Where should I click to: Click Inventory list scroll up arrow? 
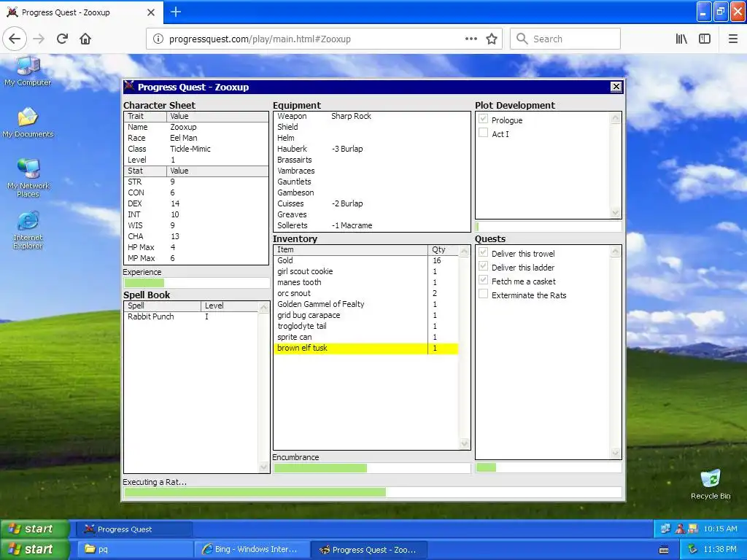(x=465, y=251)
